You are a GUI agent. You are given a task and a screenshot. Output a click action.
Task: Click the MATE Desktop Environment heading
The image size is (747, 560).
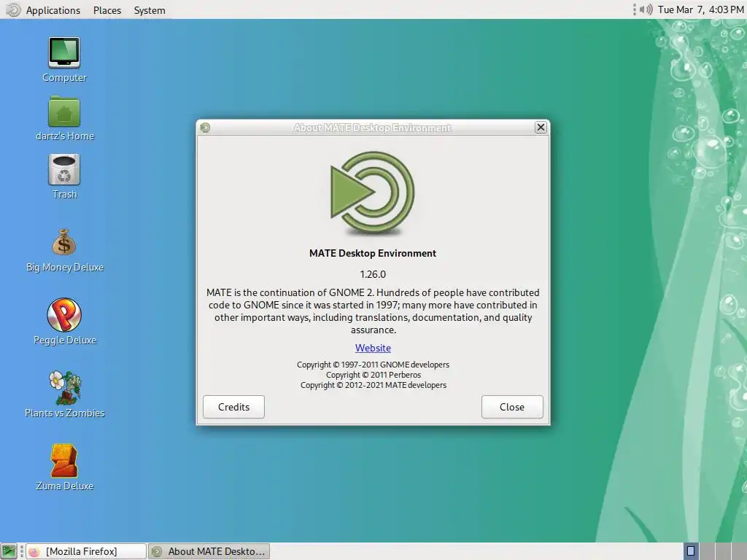tap(373, 253)
